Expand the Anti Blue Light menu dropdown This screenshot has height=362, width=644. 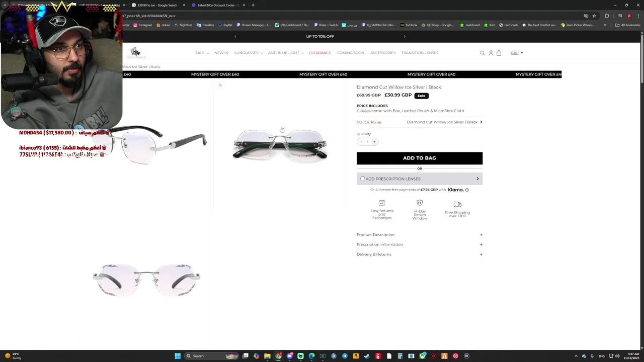coord(286,53)
